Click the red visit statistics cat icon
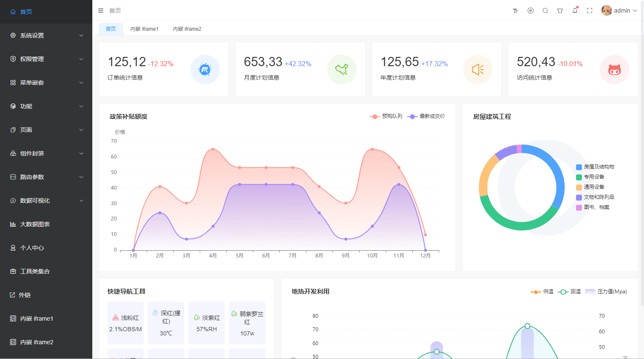 click(x=614, y=70)
